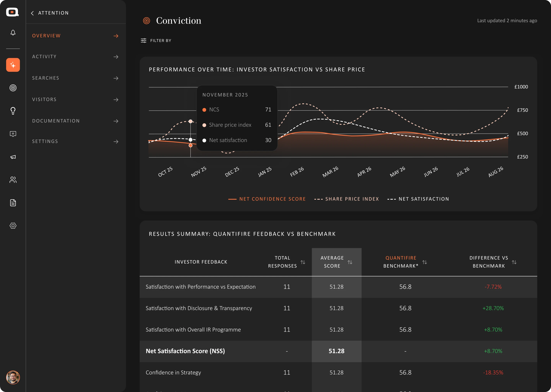Click the Last updated 2 minutes ago text

coord(507,21)
